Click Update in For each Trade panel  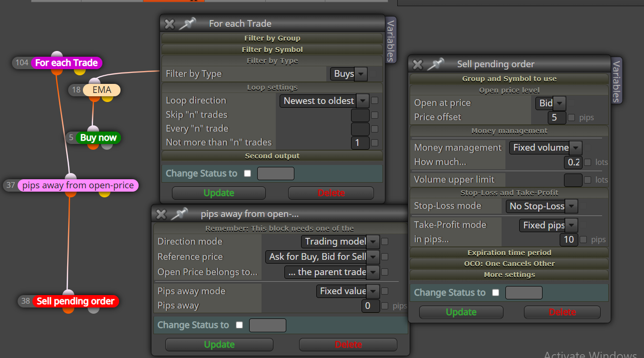click(x=219, y=193)
